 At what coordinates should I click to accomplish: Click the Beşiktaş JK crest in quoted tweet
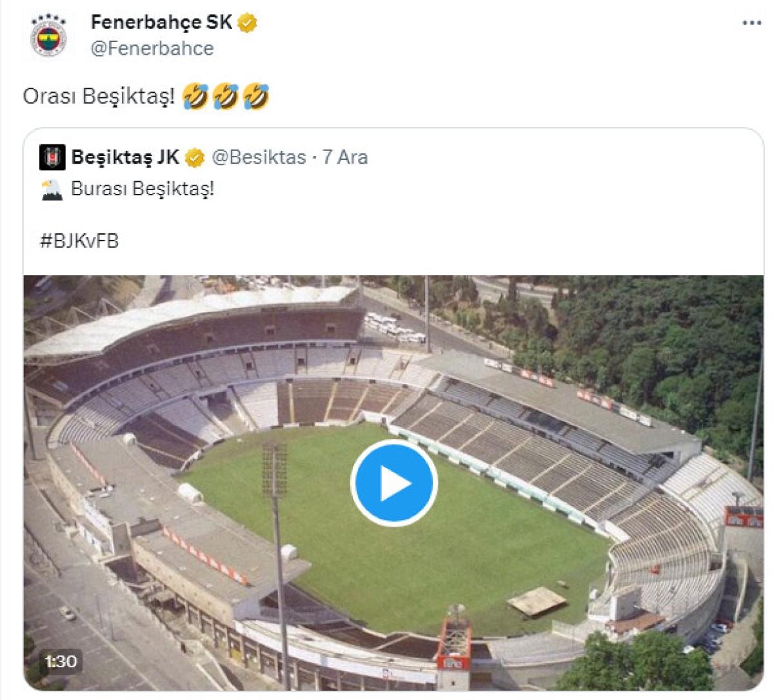coord(52,157)
